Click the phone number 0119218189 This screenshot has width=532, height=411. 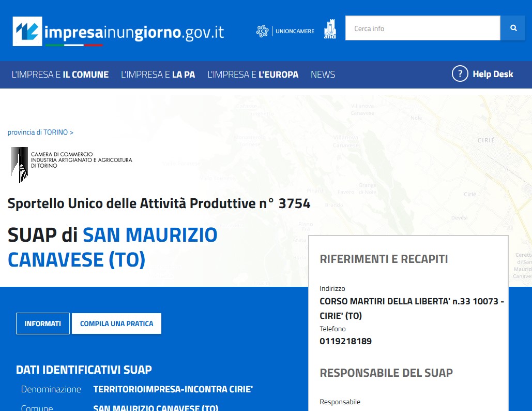345,341
